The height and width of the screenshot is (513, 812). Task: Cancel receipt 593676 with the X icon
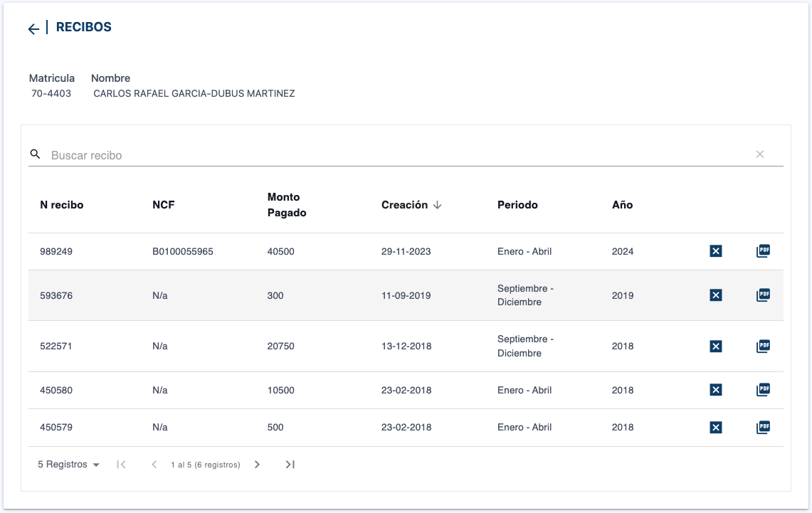click(x=716, y=295)
